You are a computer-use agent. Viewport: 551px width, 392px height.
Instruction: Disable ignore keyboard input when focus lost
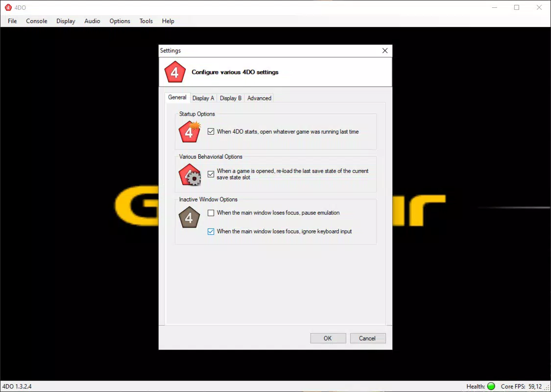coord(211,231)
